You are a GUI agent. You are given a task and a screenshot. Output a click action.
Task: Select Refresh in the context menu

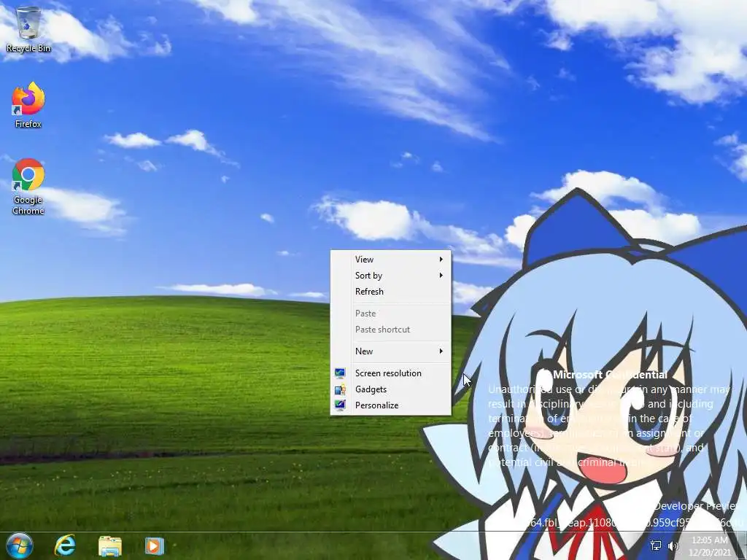click(391, 292)
